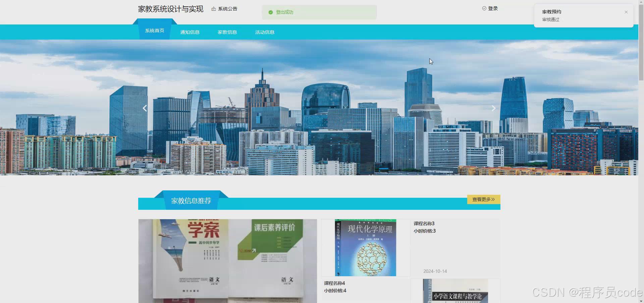644x303 pixels.
Task: Click the green success icon in 登出成功 toast
Action: tap(271, 12)
